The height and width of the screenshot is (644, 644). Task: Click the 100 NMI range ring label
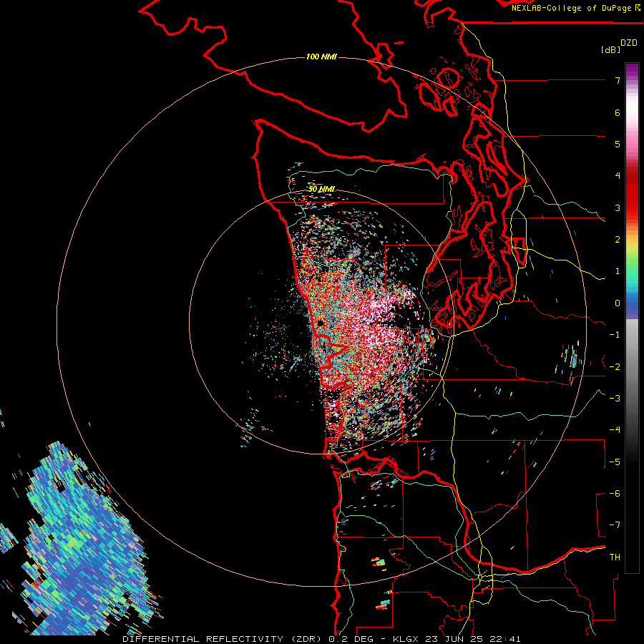(x=321, y=57)
